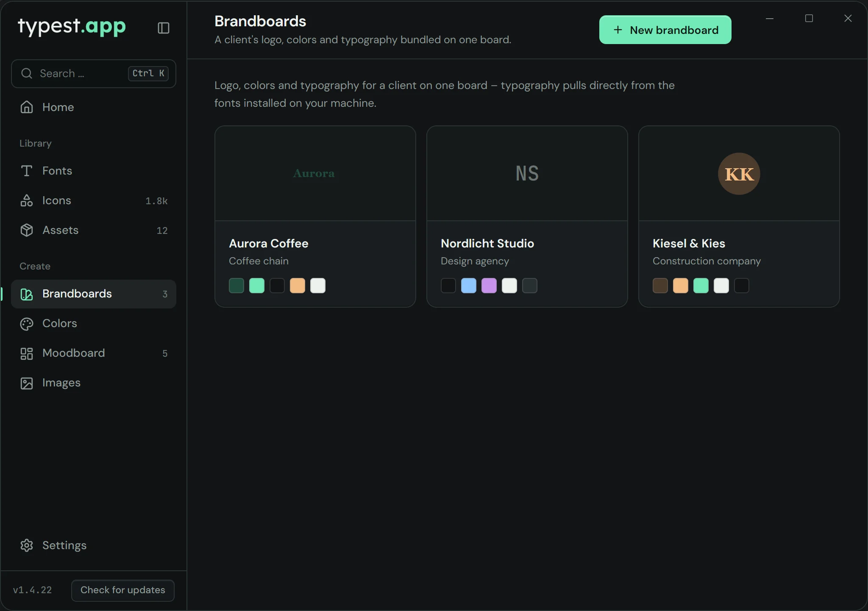Collapse the sidebar with the panel toggle icon
The image size is (868, 611).
click(164, 28)
